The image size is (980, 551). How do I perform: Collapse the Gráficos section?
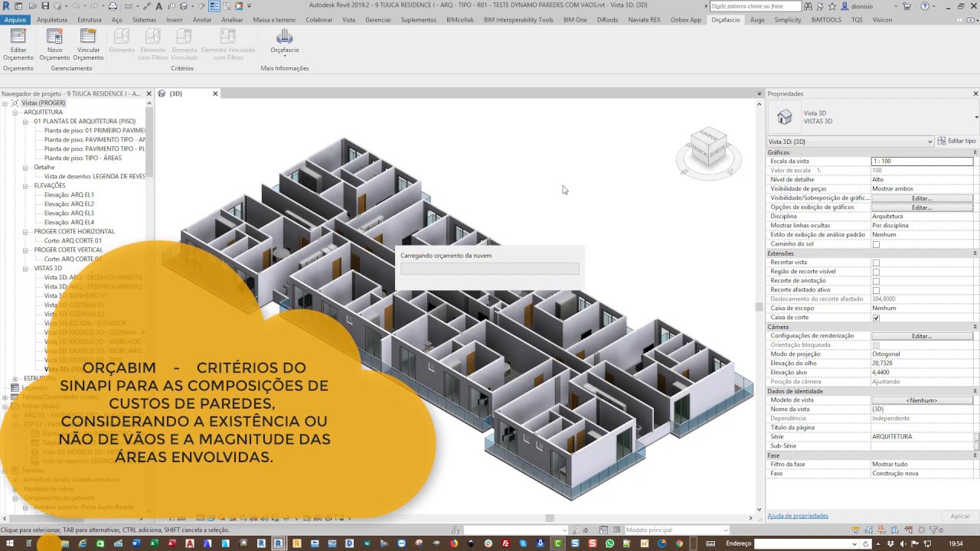975,152
